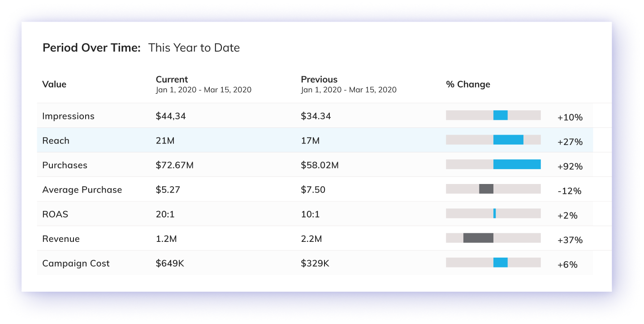
Task: Click the Campaign Cost change bar
Action: click(500, 263)
